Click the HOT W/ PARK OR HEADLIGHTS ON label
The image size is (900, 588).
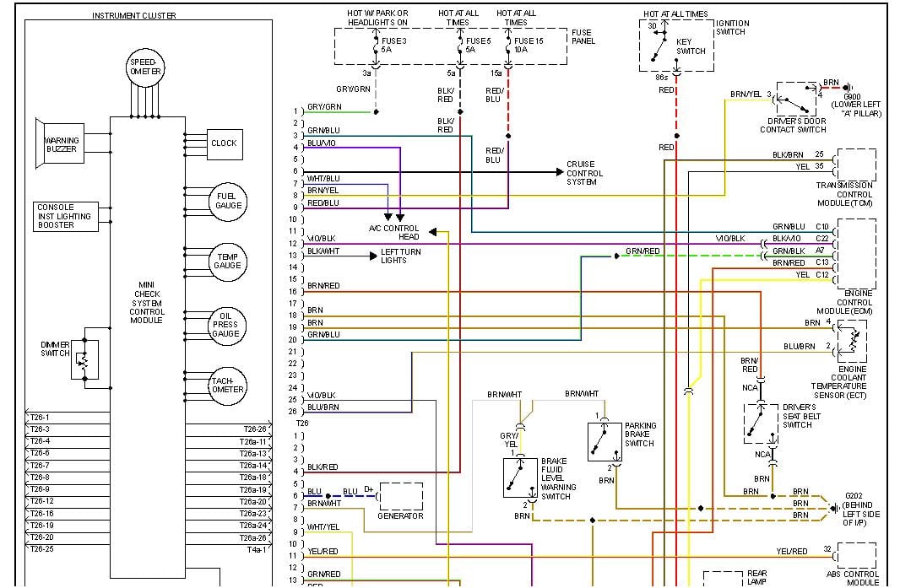(x=377, y=18)
